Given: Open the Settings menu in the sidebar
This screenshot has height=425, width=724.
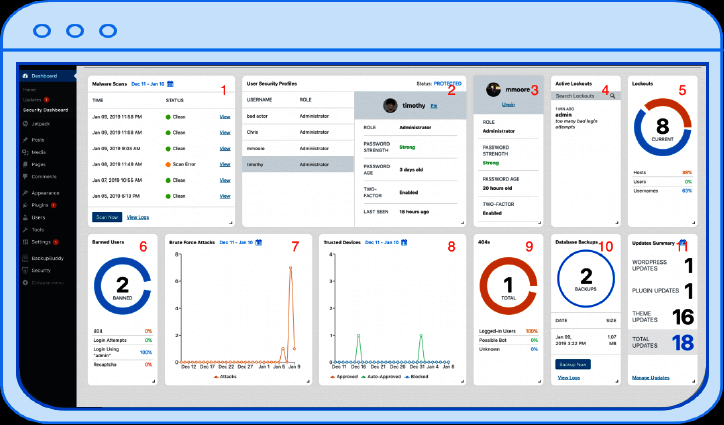Looking at the screenshot, I should [40, 242].
